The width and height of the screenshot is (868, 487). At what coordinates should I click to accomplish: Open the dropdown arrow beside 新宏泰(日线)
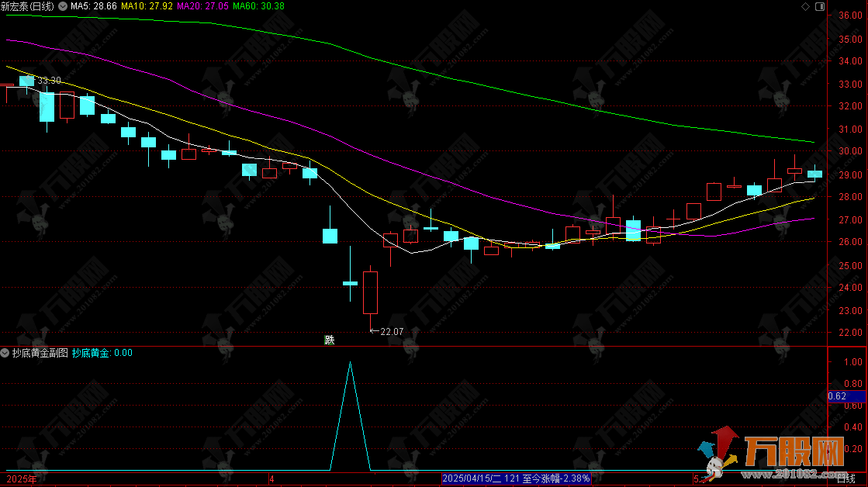click(63, 6)
